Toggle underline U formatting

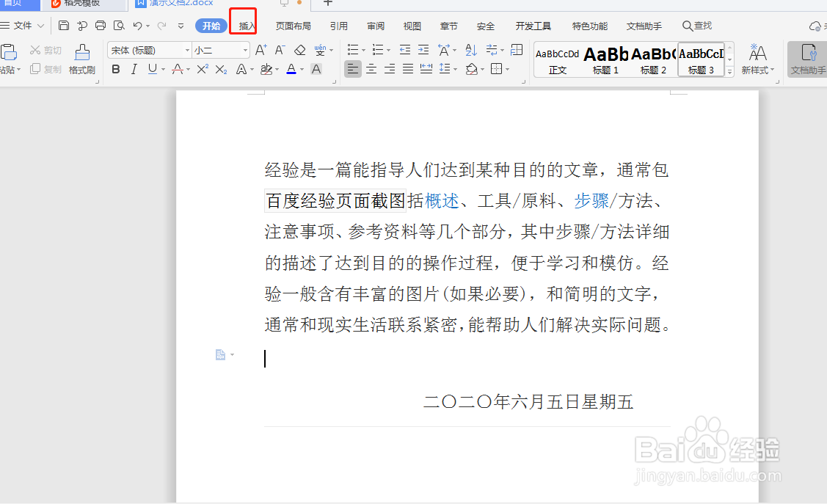coord(153,69)
